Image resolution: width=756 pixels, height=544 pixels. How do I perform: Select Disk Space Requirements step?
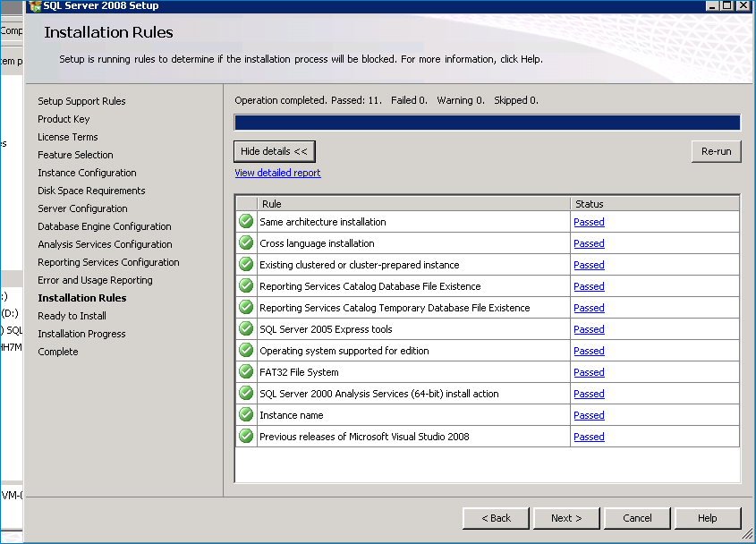91,191
